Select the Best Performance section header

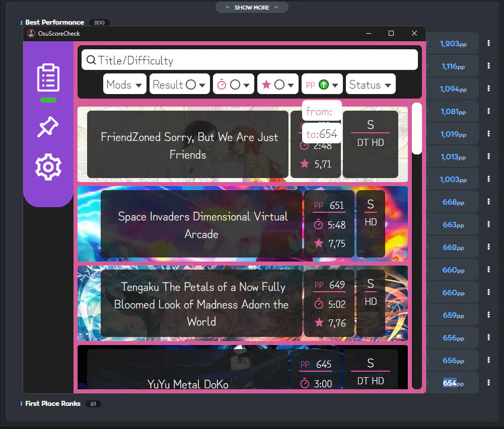coord(54,22)
